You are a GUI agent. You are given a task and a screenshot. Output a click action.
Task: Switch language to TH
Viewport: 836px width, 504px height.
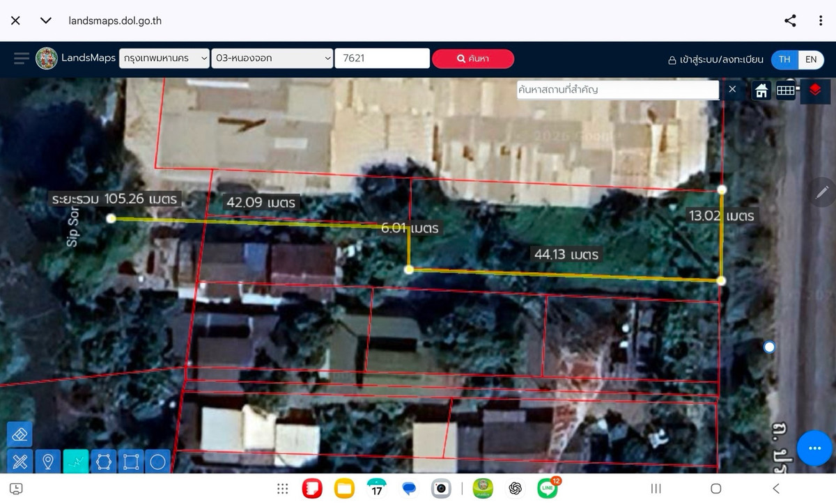point(784,59)
